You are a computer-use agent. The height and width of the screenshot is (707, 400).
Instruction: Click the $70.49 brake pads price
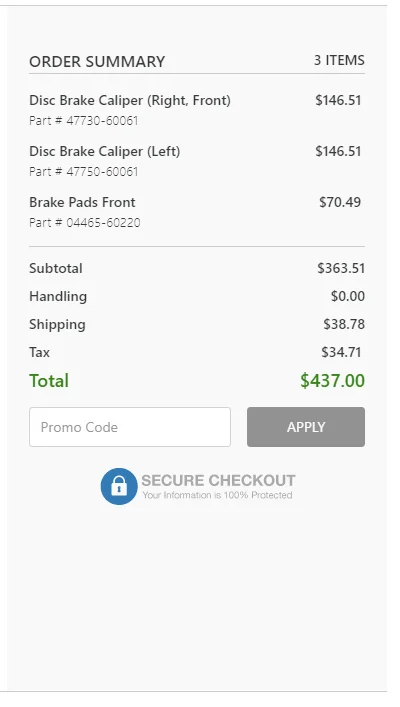(x=340, y=202)
